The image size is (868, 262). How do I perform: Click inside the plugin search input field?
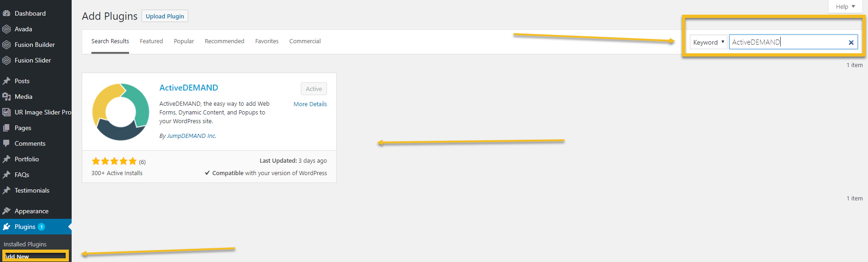[788, 42]
